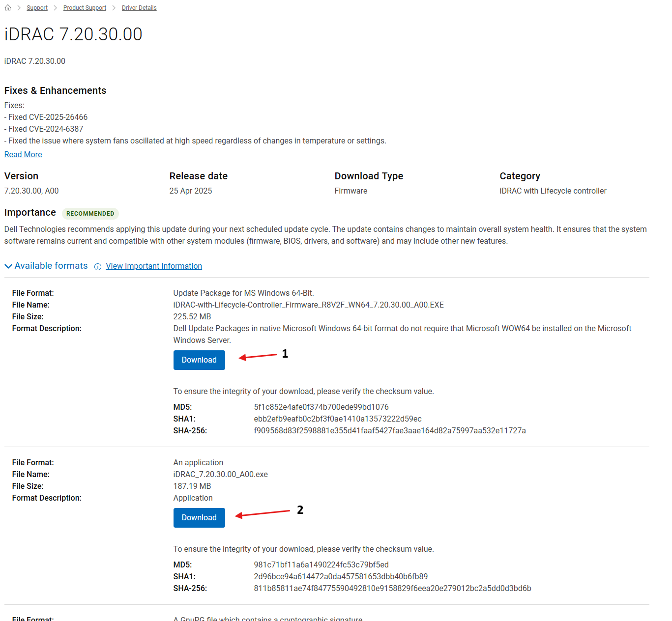Viewport: 672px width, 621px height.
Task: Click the Category value iDRAC with Lifecycle controller
Action: point(553,191)
